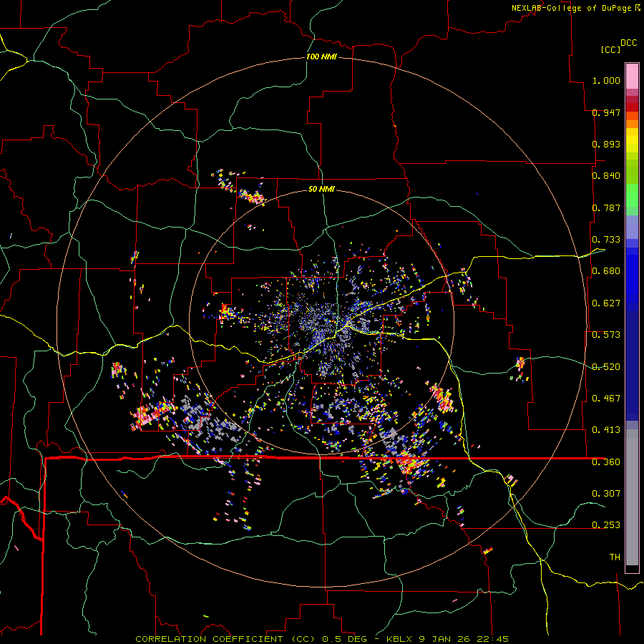The height and width of the screenshot is (644, 644).
Task: Click the 0.840 legend value
Action: point(606,176)
